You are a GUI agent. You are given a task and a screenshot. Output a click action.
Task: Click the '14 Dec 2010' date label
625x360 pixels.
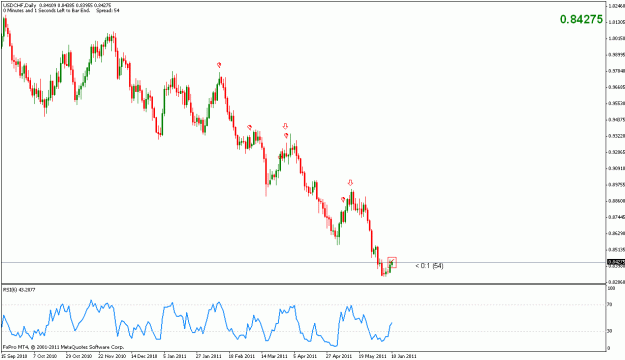point(144,356)
